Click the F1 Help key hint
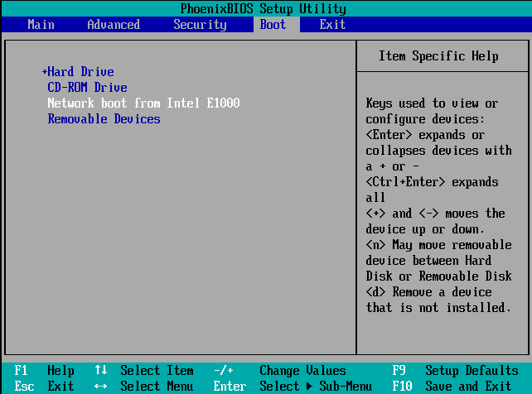The image size is (532, 394). (x=44, y=371)
